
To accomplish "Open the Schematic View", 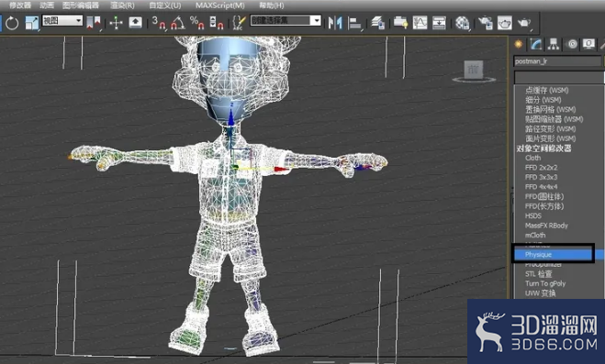I will click(x=439, y=23).
